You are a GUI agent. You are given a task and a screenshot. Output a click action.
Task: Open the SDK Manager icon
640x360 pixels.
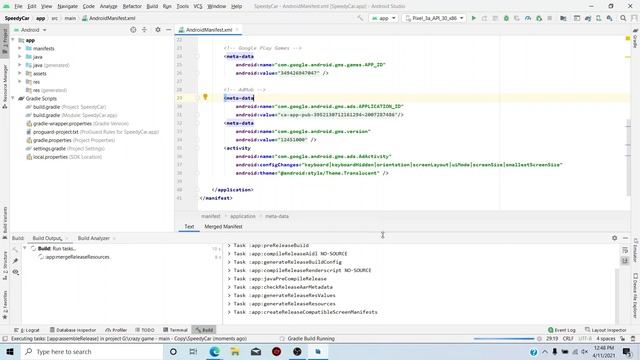609,18
